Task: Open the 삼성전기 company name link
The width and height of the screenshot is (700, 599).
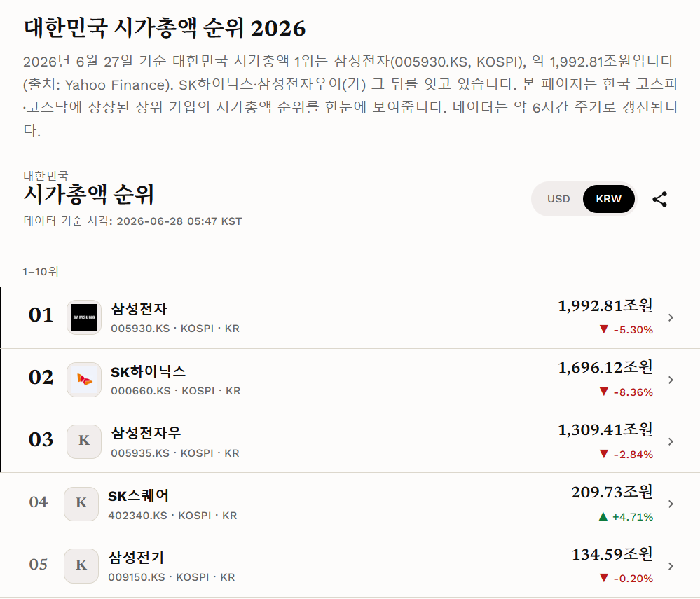Action: 136,557
